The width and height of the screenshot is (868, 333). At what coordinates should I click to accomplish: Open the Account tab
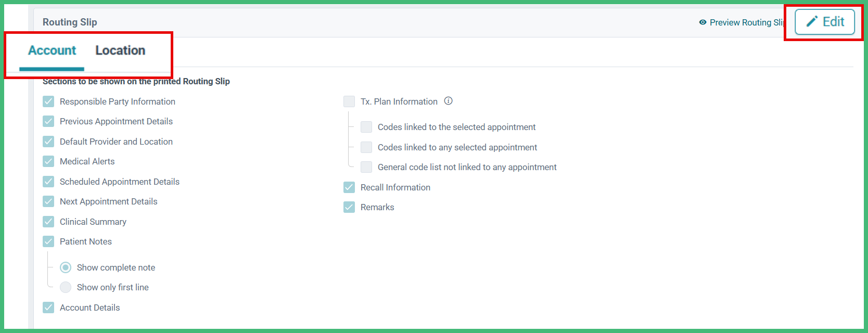coord(52,50)
